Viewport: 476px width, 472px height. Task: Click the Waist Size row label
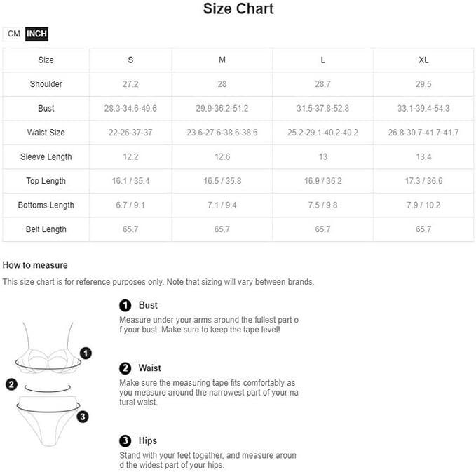46,133
